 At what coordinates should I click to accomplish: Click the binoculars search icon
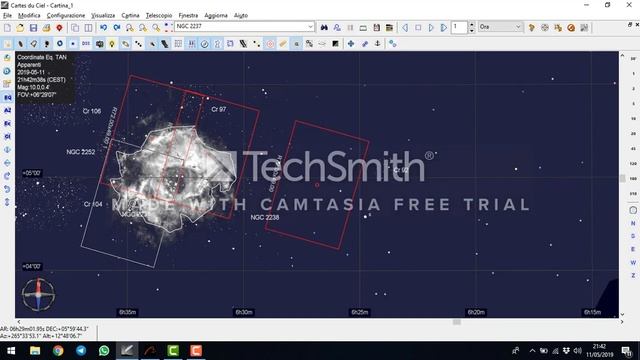point(324,28)
